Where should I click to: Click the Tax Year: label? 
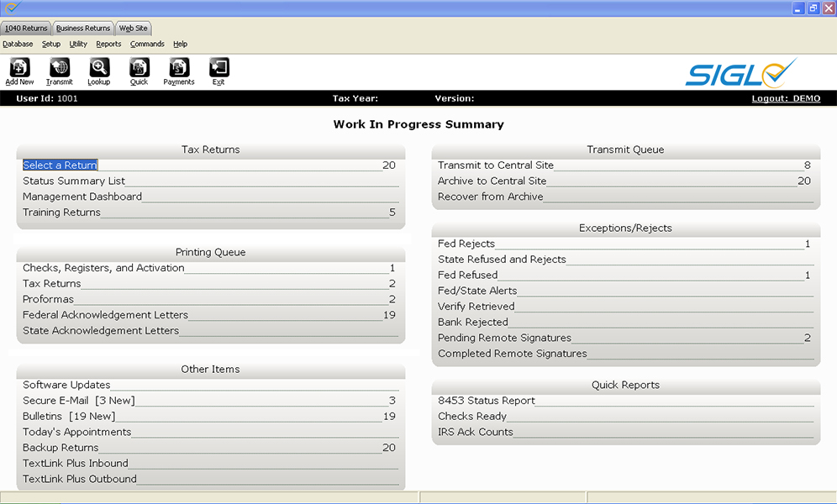pyautogui.click(x=355, y=98)
